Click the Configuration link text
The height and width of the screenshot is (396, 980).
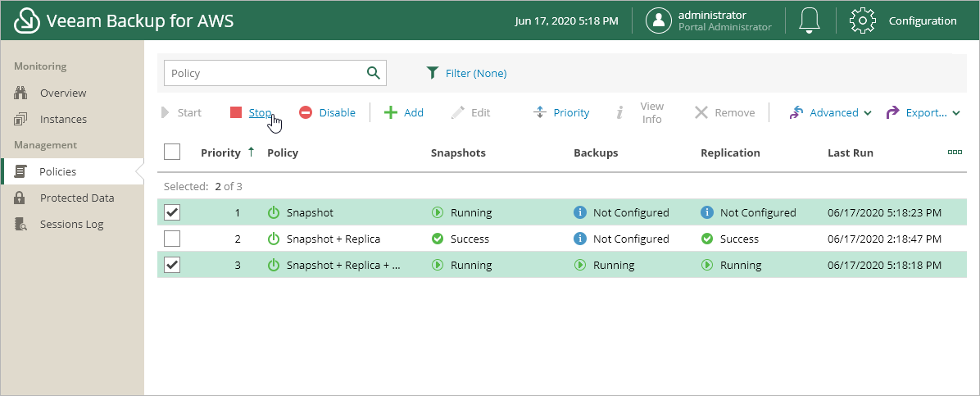tap(923, 20)
